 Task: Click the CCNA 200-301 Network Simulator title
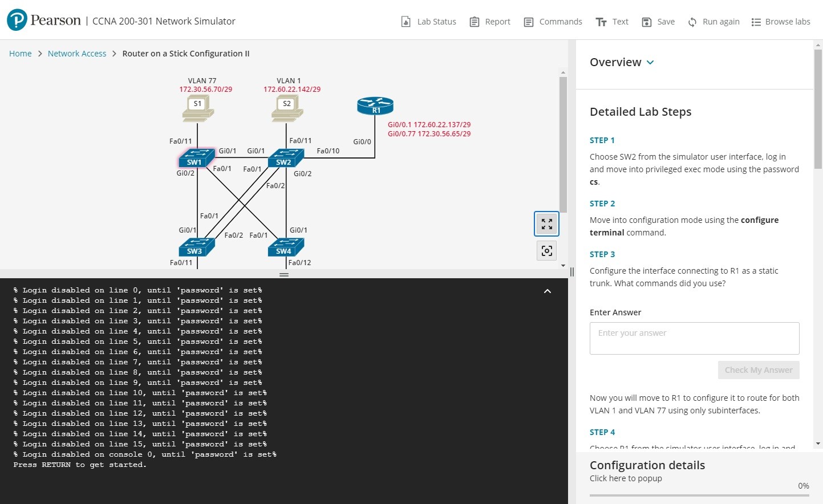164,21
